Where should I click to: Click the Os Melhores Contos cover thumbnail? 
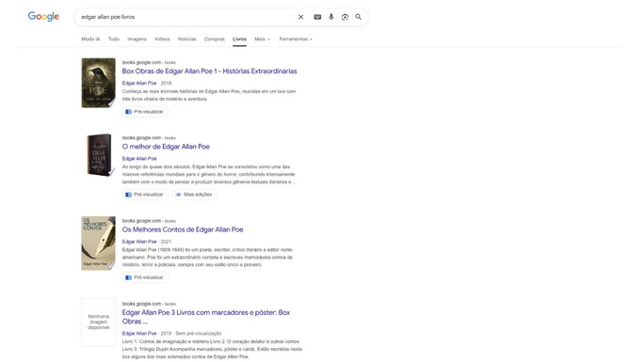point(99,244)
